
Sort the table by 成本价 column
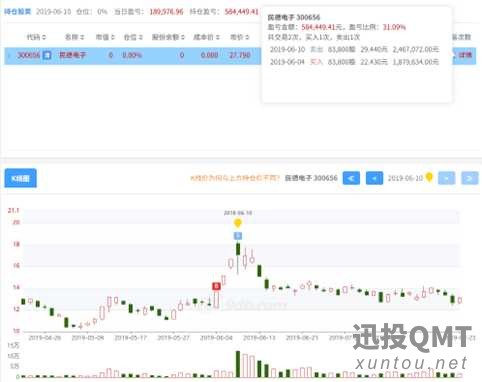click(207, 37)
